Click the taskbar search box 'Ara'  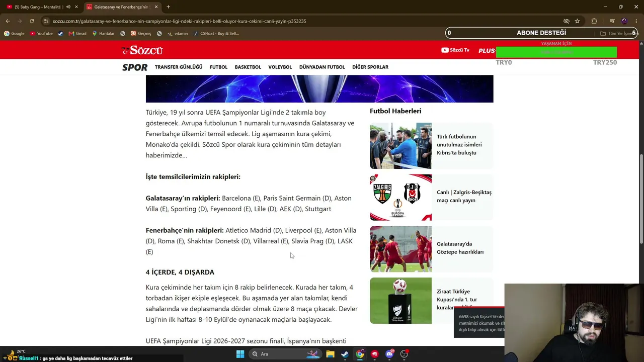285,354
